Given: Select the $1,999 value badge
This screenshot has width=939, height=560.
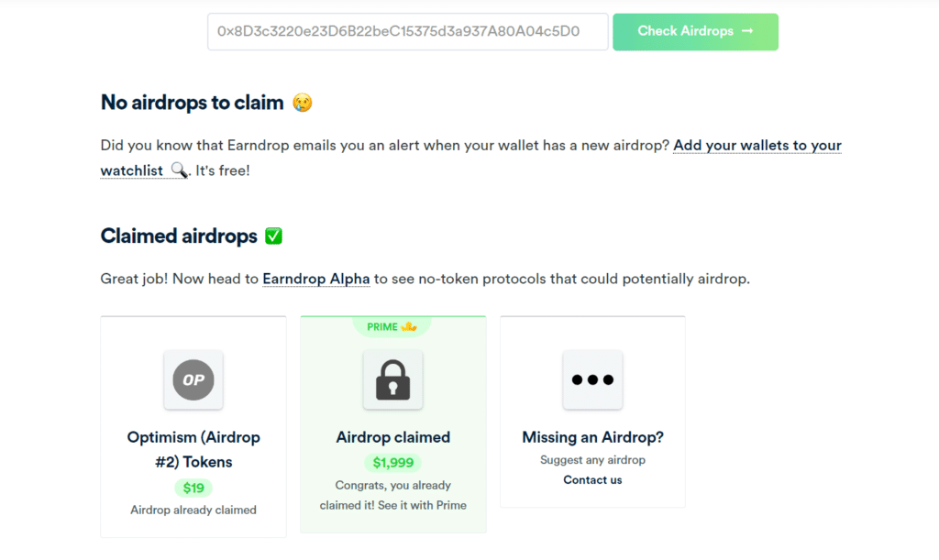Looking at the screenshot, I should (x=392, y=463).
